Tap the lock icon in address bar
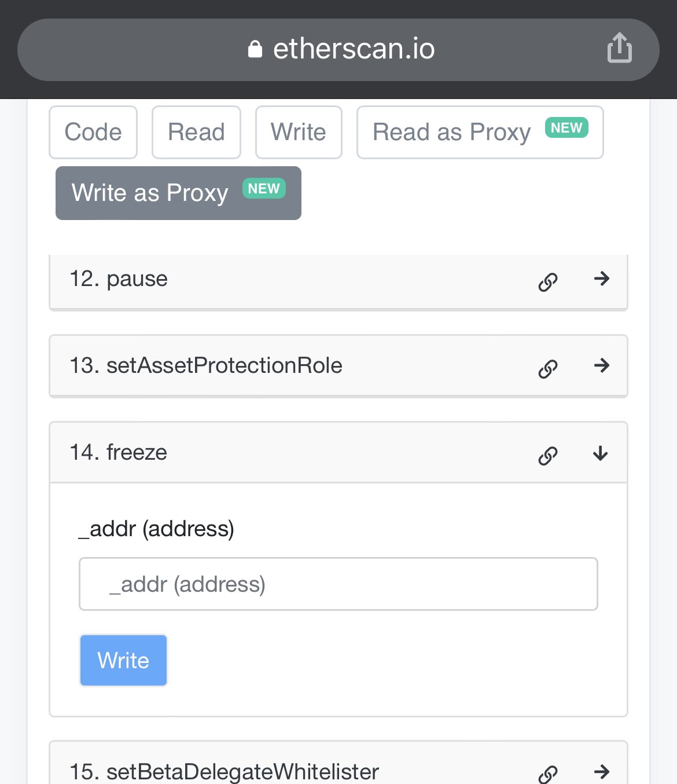 pyautogui.click(x=255, y=49)
